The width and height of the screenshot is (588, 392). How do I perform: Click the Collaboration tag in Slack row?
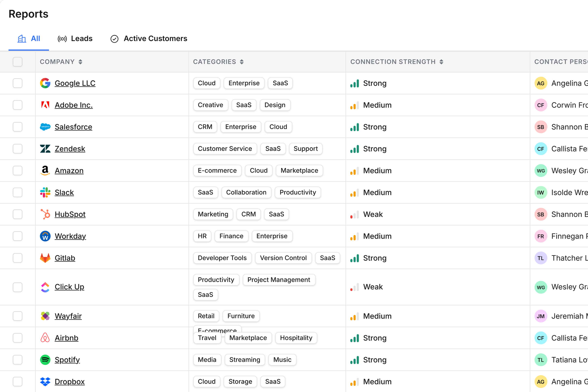246,192
